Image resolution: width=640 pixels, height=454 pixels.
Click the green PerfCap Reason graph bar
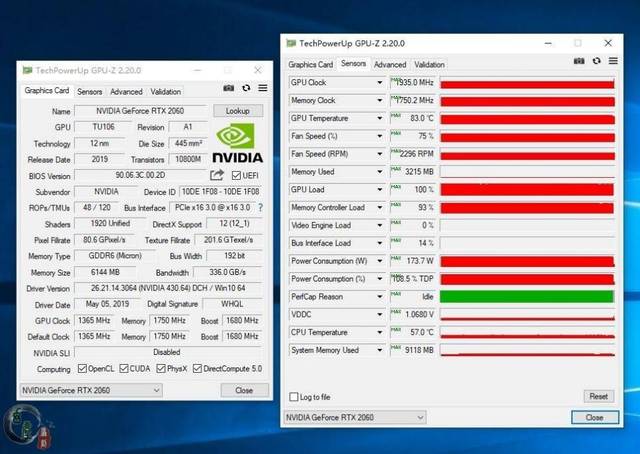(x=527, y=297)
